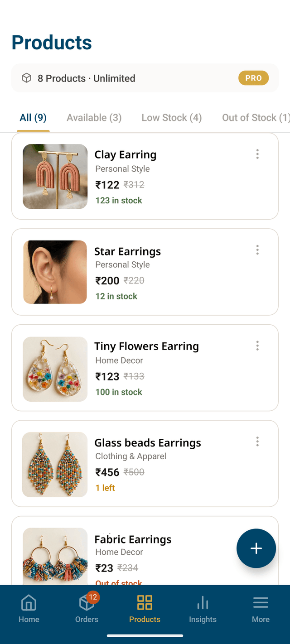
Task: Tap the Clay Earring product thumbnail
Action: coord(55,176)
